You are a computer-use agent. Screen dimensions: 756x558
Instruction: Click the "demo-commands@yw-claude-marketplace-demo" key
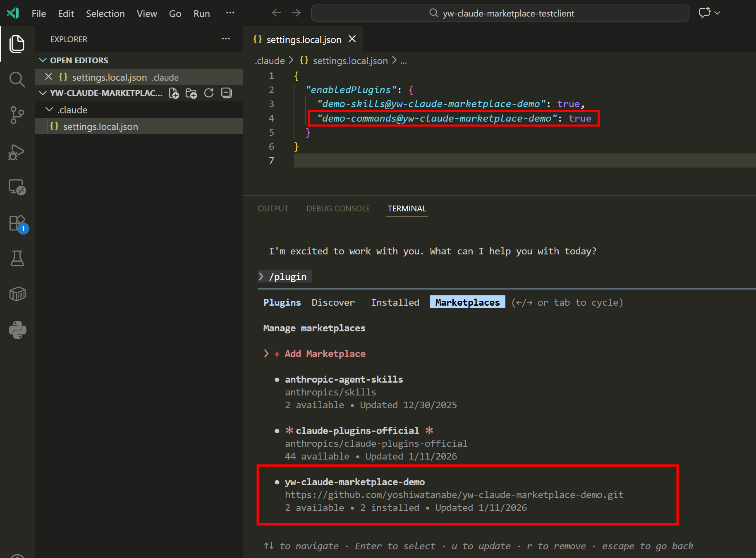click(437, 118)
